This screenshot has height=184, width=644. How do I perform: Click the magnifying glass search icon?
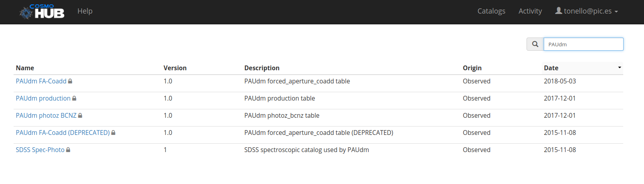[535, 44]
